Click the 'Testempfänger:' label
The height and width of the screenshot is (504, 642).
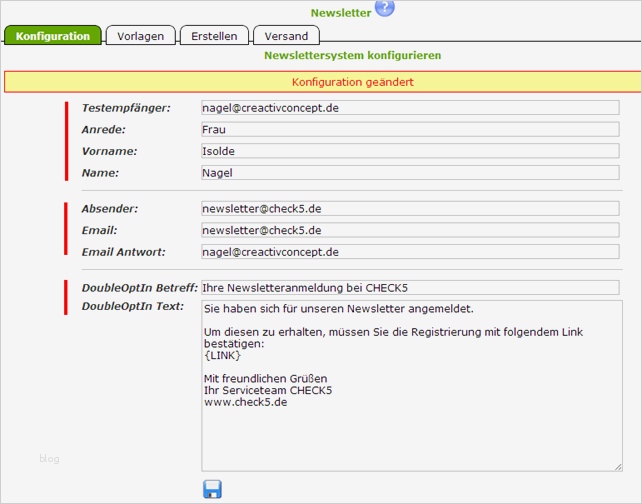pyautogui.click(x=126, y=108)
